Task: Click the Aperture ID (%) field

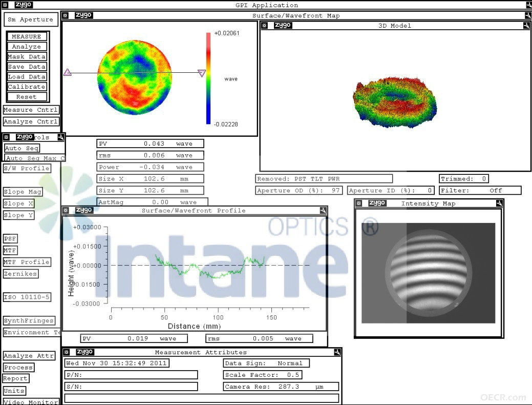Action: pos(391,190)
